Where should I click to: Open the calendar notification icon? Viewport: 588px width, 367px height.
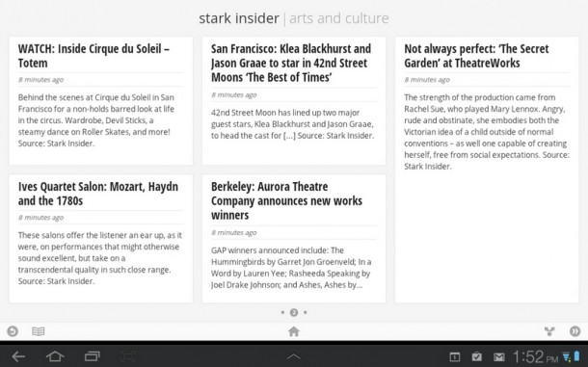click(x=455, y=356)
